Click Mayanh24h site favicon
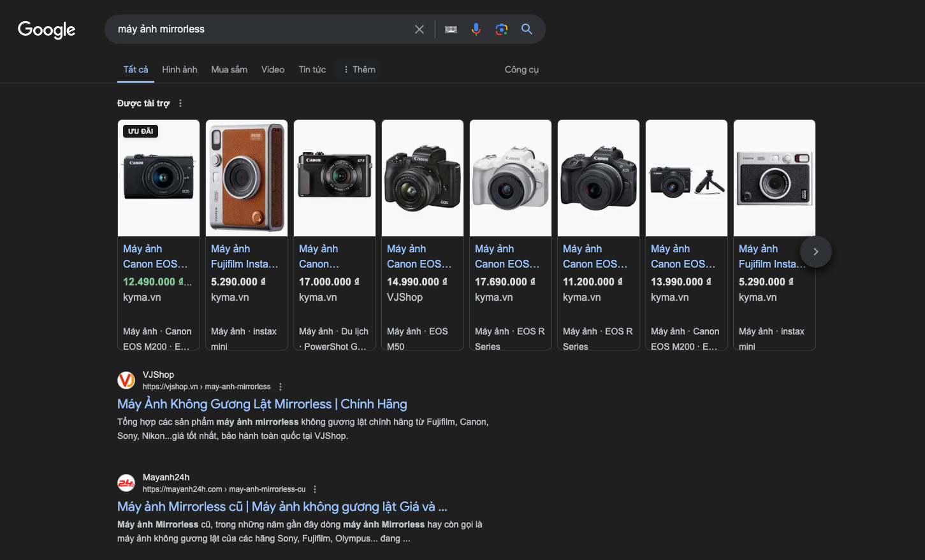 (x=126, y=483)
